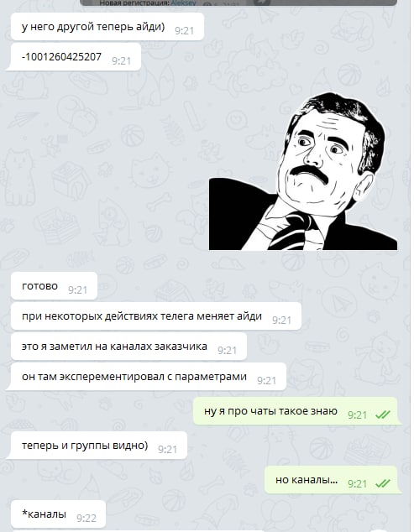Click message "при некоторых действиях телега меняет айди"
The height and width of the screenshot is (532, 414).
coord(156,316)
